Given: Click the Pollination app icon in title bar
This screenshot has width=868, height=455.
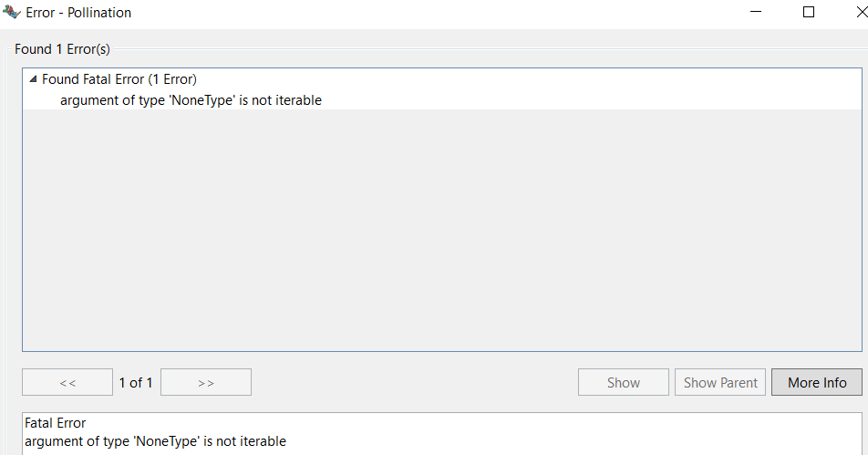Looking at the screenshot, I should 12,13.
